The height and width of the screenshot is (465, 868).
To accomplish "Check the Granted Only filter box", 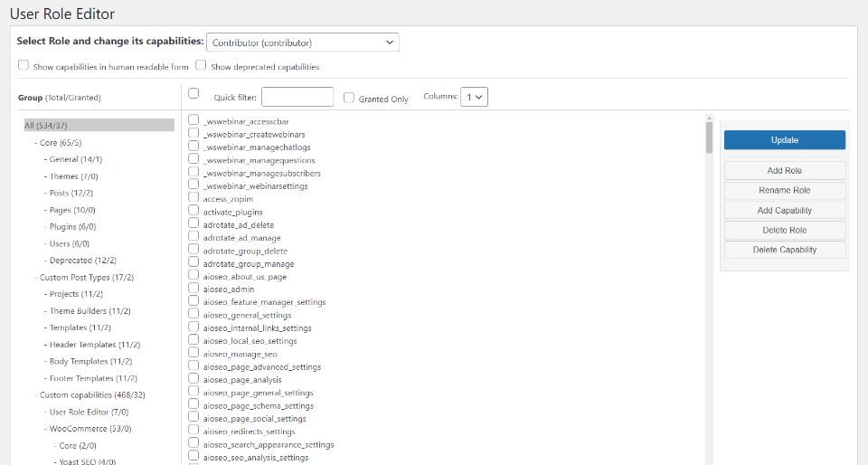I will click(x=349, y=98).
